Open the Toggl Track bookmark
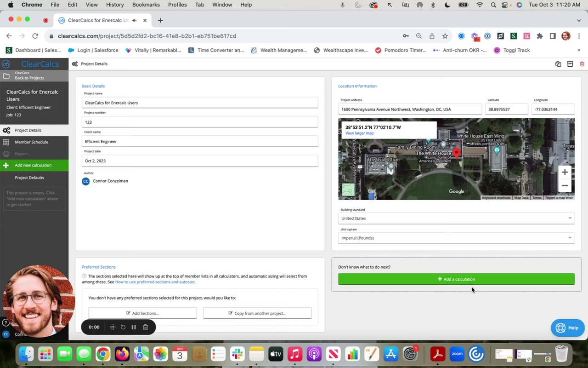 pos(512,50)
